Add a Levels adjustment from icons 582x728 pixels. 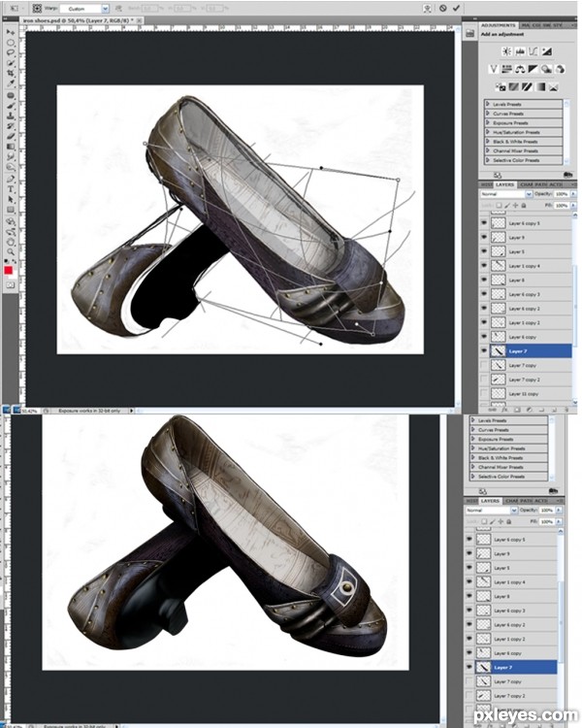point(520,51)
